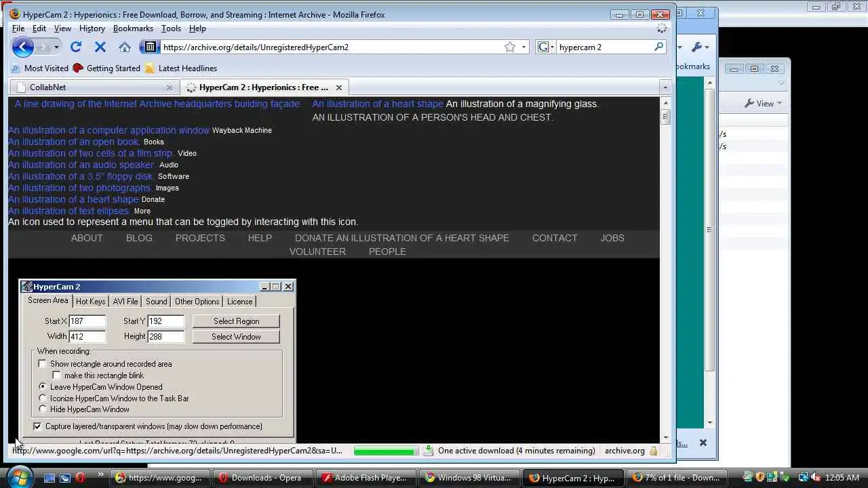The width and height of the screenshot is (868, 488).
Task: Open Getting Started bookmark
Action: coord(106,68)
